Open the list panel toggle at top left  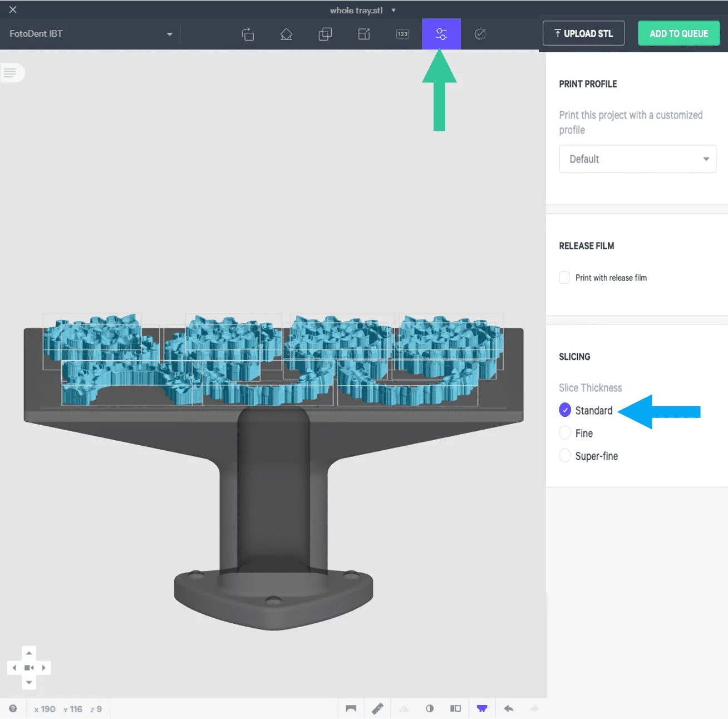[11, 73]
